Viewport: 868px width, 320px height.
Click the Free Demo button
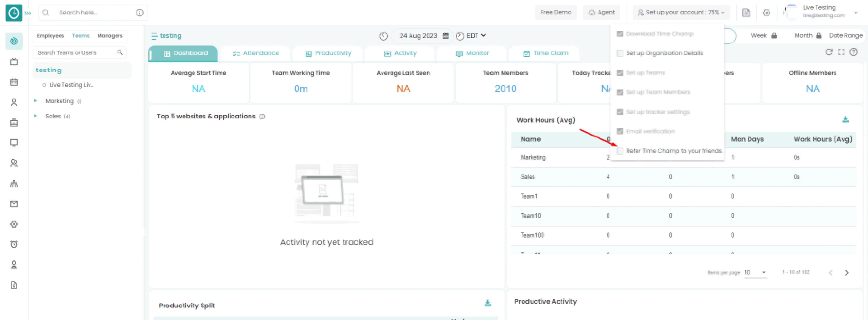point(556,12)
